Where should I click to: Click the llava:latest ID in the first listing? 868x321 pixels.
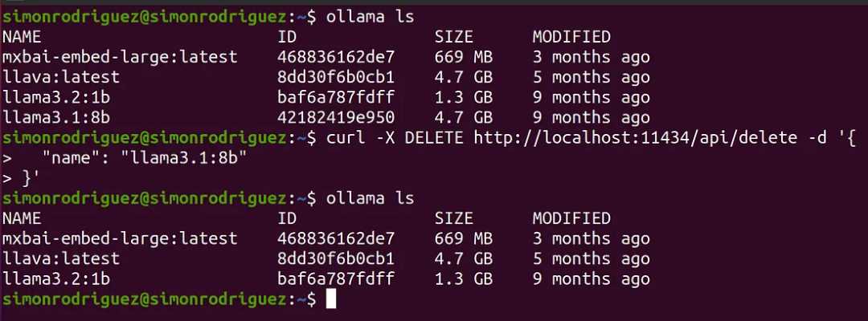tap(336, 77)
